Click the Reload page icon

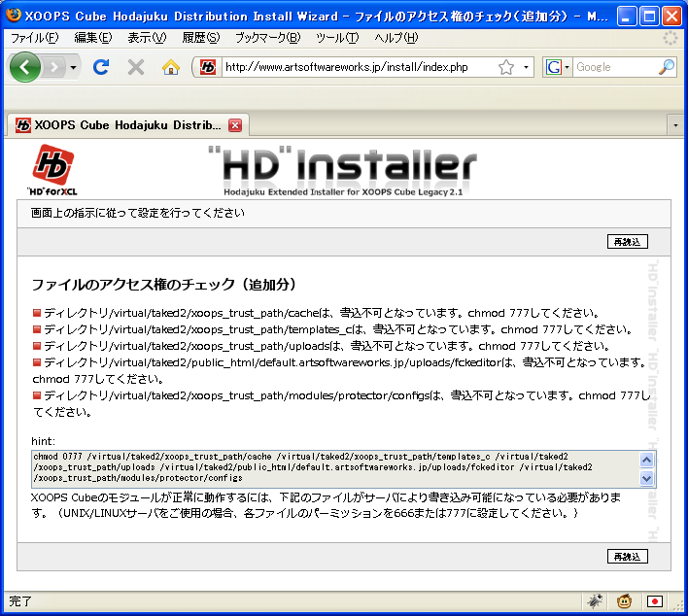click(100, 67)
